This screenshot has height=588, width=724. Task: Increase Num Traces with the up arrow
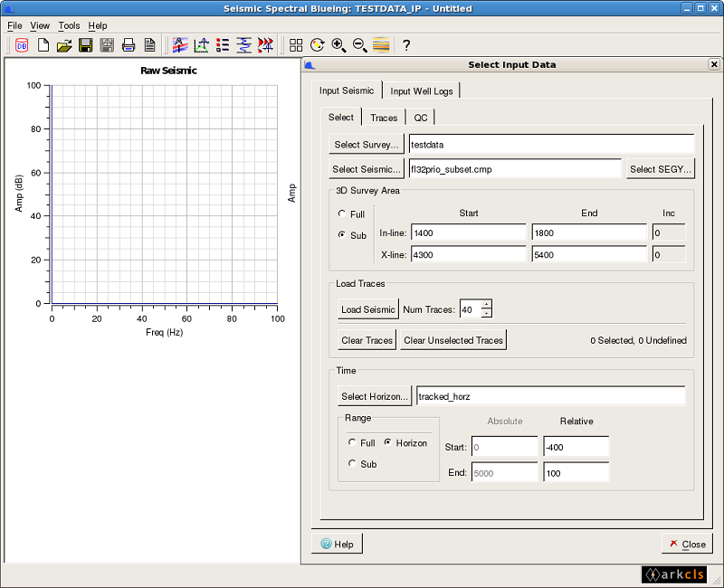(487, 305)
